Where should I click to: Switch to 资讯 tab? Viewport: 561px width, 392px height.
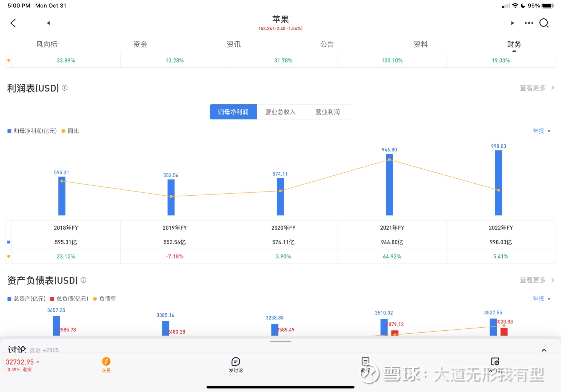point(234,44)
